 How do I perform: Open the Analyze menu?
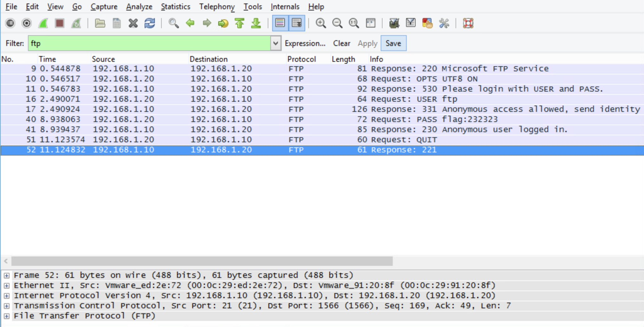pyautogui.click(x=139, y=7)
